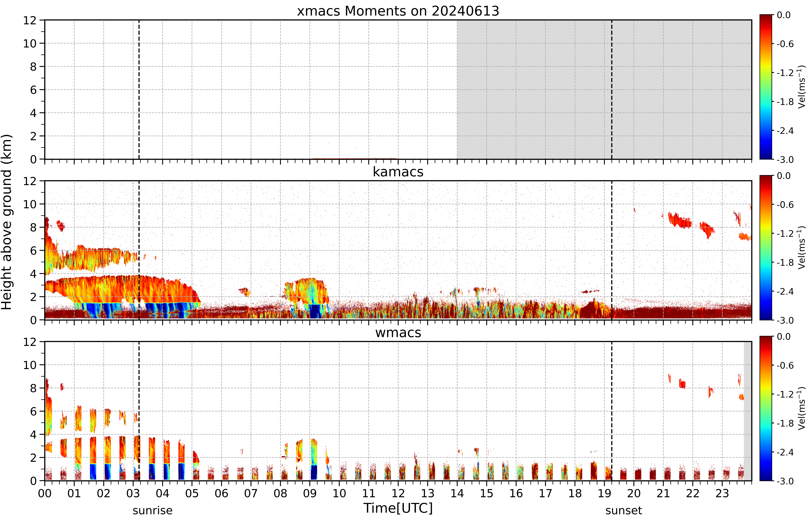Click the kamacs panel title
Screen dimensions: 812x522
click(398, 172)
